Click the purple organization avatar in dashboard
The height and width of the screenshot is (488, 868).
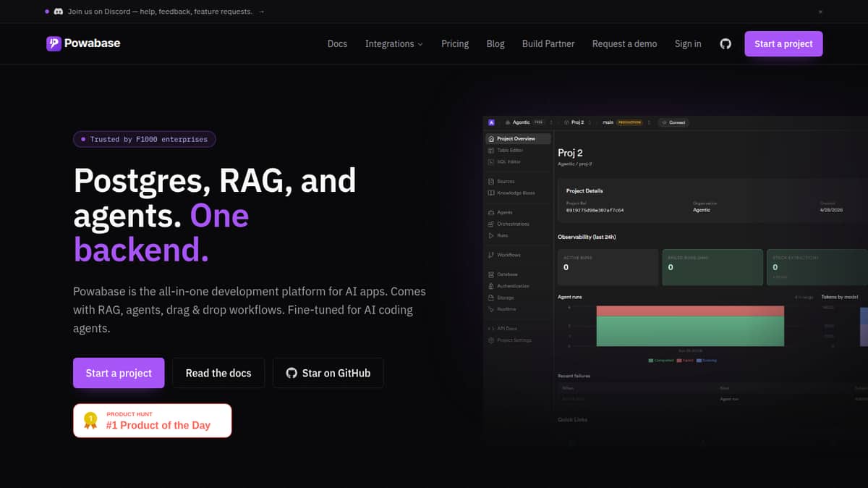[x=491, y=122]
